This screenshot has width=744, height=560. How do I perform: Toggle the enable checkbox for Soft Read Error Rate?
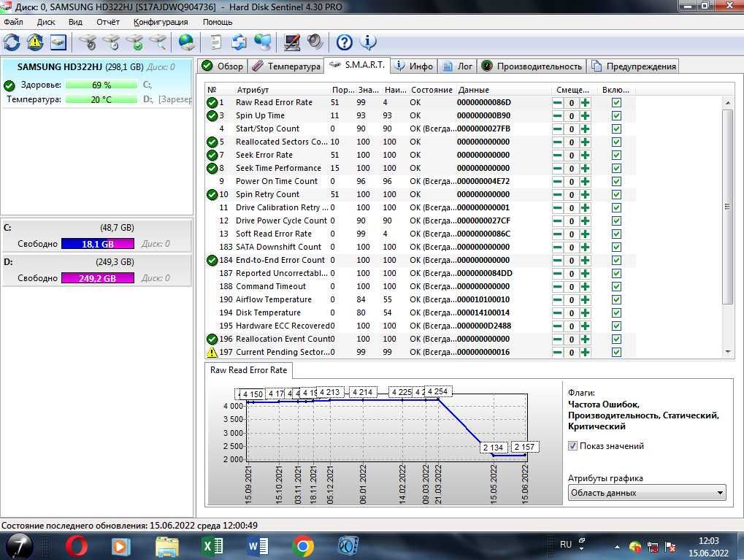click(616, 234)
